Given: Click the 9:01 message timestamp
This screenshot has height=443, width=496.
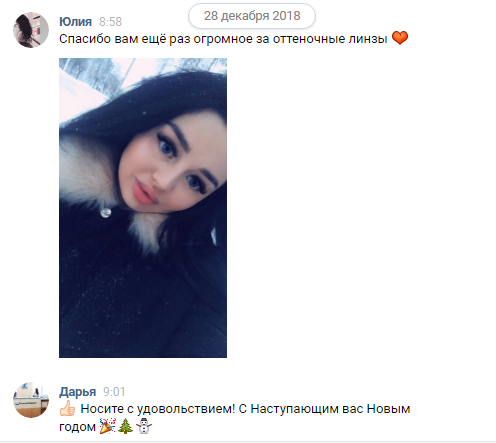Looking at the screenshot, I should point(114,392).
